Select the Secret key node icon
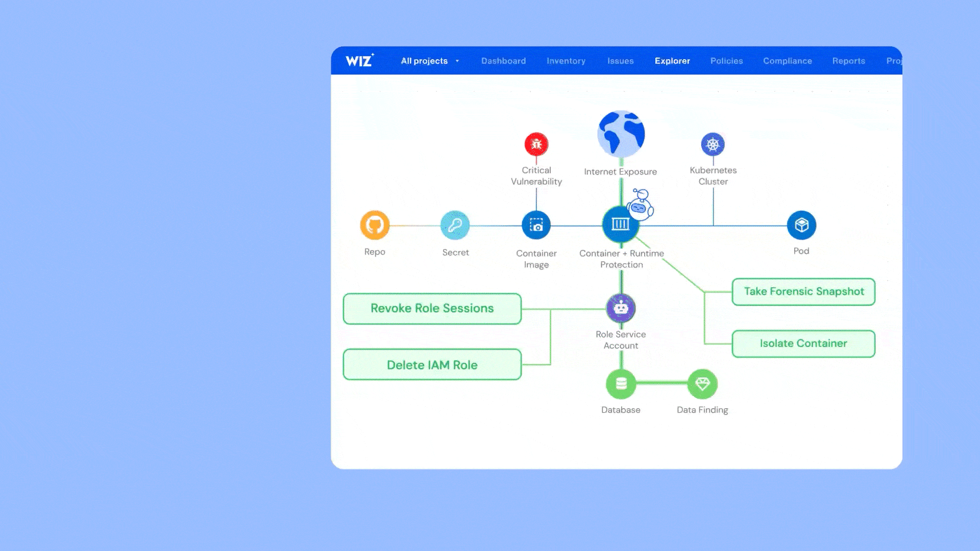This screenshot has width=980, height=551. tap(455, 225)
